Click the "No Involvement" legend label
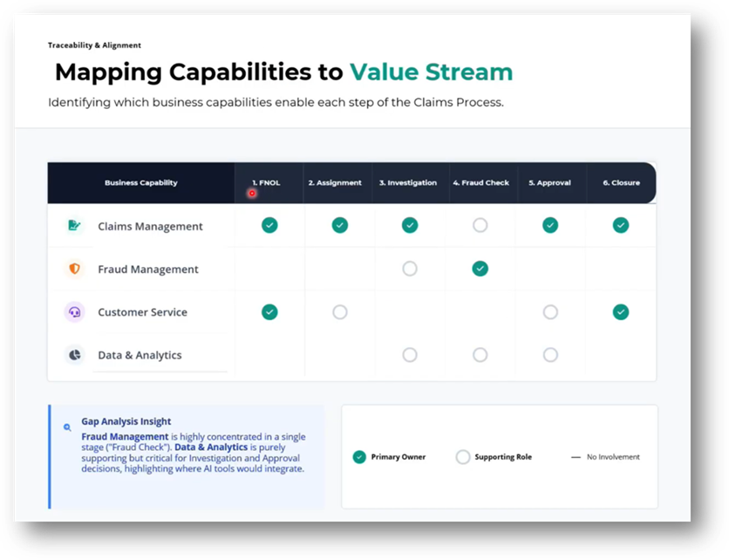This screenshot has height=560, width=729. click(613, 457)
